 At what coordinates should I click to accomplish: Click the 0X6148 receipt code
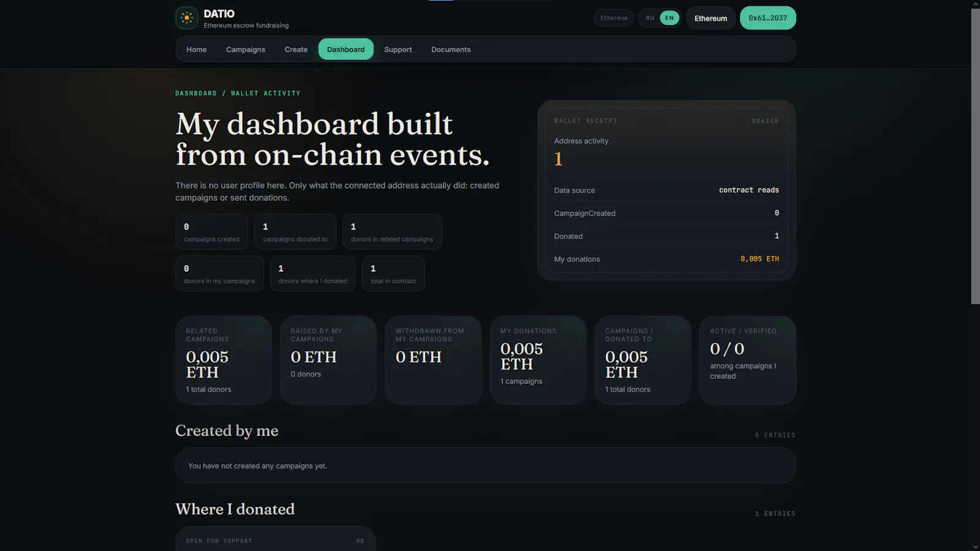(765, 121)
